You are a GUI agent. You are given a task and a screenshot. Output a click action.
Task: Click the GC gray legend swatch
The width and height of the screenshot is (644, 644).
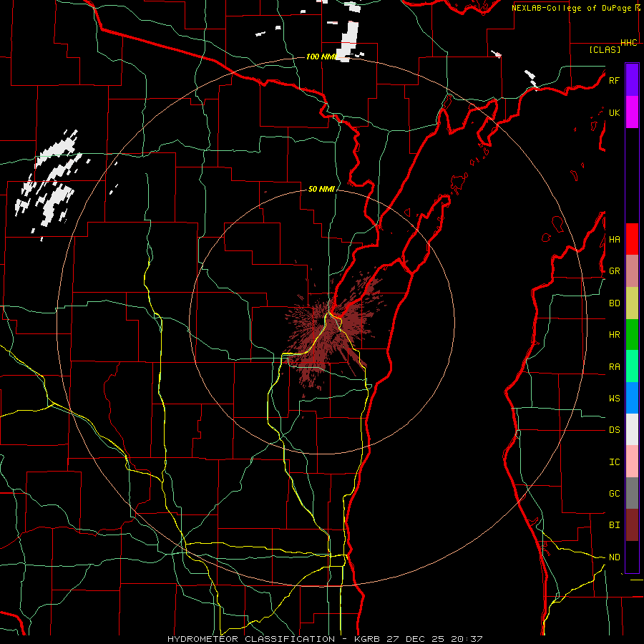click(x=632, y=493)
